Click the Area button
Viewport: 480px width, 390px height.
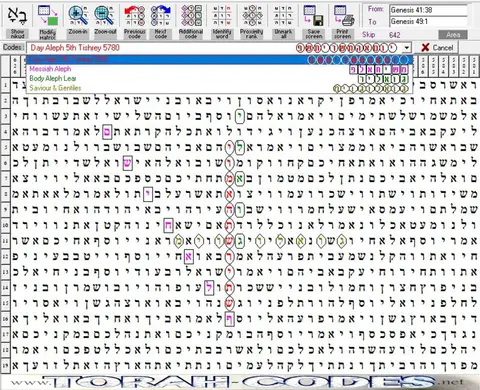click(x=453, y=35)
